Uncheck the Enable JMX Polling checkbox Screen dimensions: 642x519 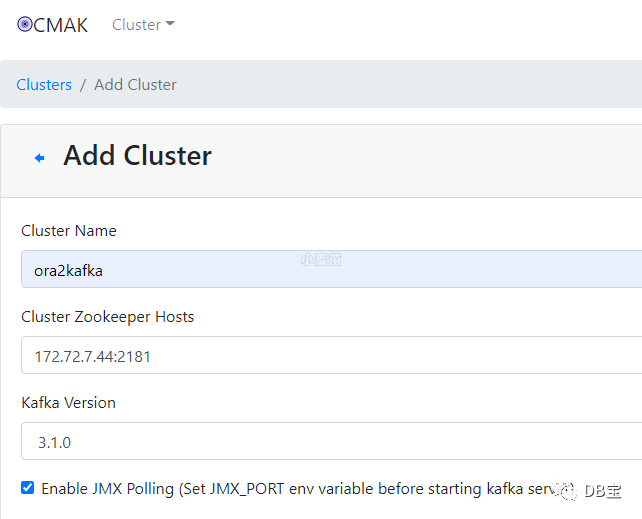(x=27, y=488)
